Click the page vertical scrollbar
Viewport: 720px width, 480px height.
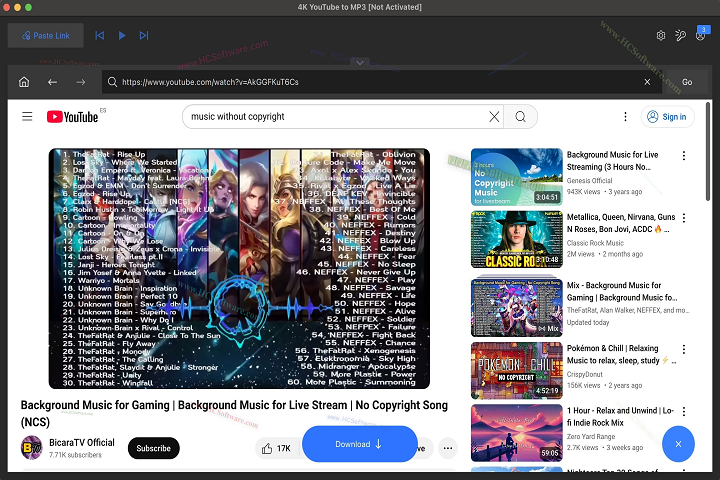tap(708, 152)
